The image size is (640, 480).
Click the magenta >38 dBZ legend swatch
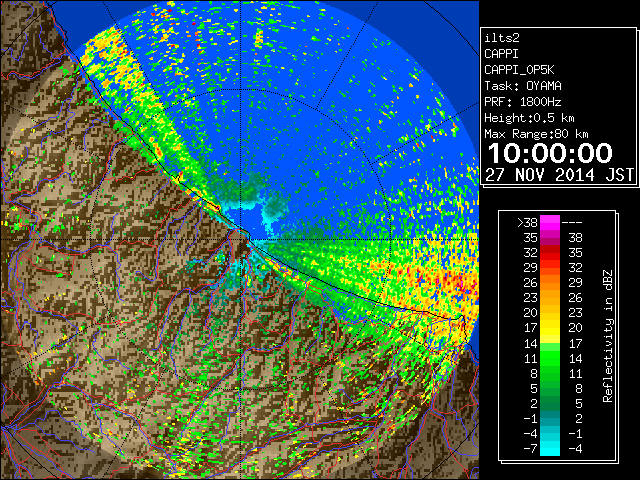550,222
